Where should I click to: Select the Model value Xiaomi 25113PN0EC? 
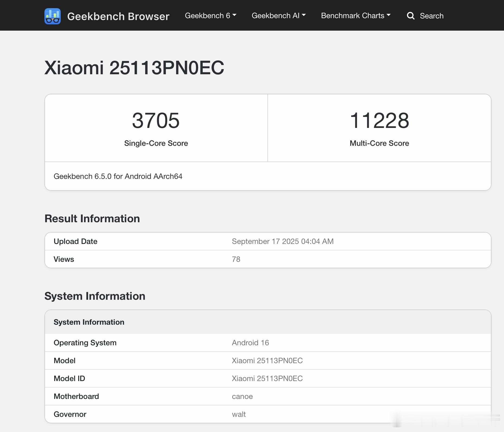[267, 360]
